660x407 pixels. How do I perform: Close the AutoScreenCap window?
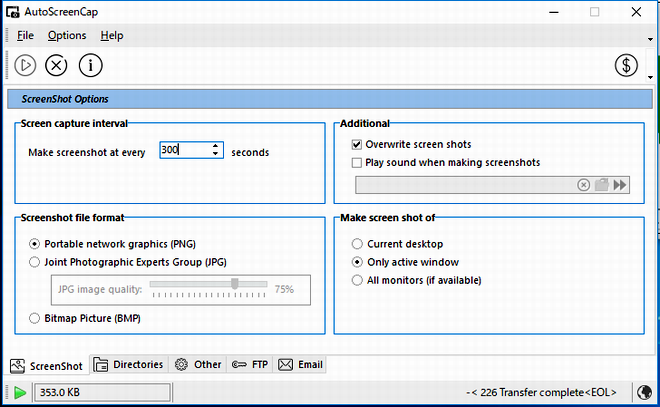point(636,12)
